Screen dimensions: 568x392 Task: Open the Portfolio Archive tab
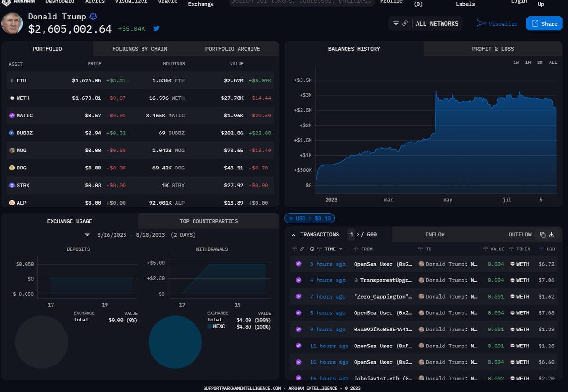232,49
